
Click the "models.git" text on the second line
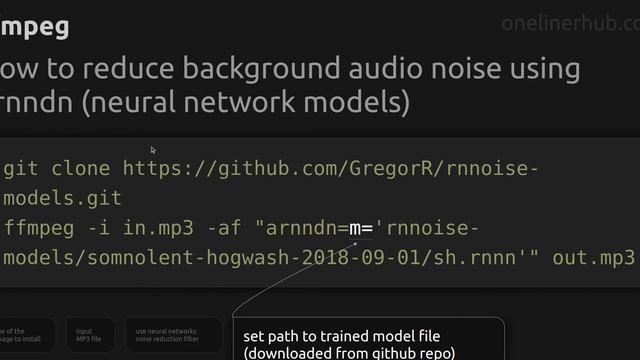point(62,198)
